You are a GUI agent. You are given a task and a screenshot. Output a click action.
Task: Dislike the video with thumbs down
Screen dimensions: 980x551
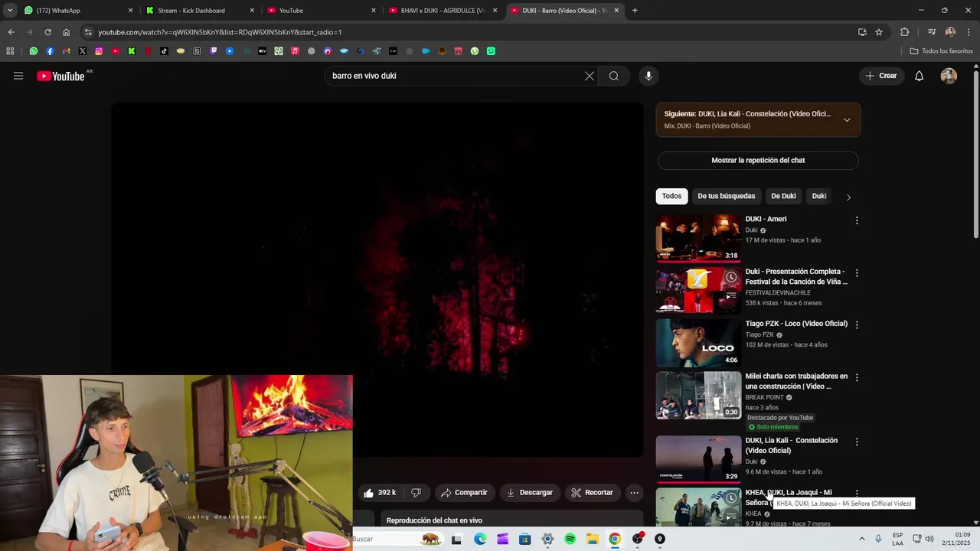point(416,492)
